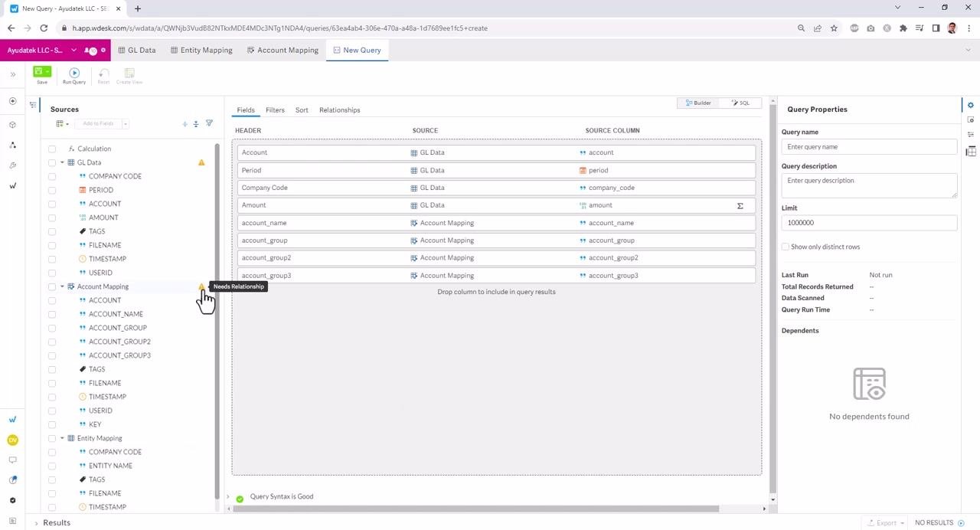This screenshot has height=530, width=980.
Task: Check the COMPANY CODE checkbox under GL Data
Action: click(x=52, y=176)
